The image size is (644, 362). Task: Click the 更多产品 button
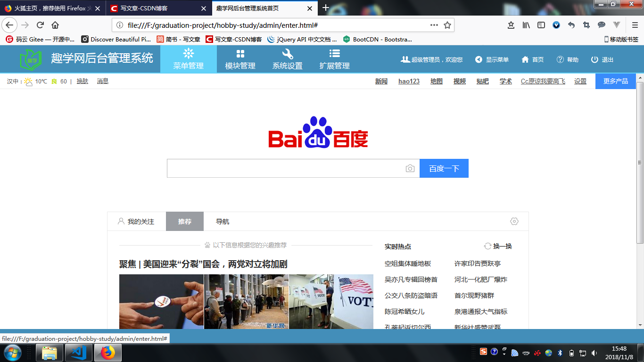point(616,81)
